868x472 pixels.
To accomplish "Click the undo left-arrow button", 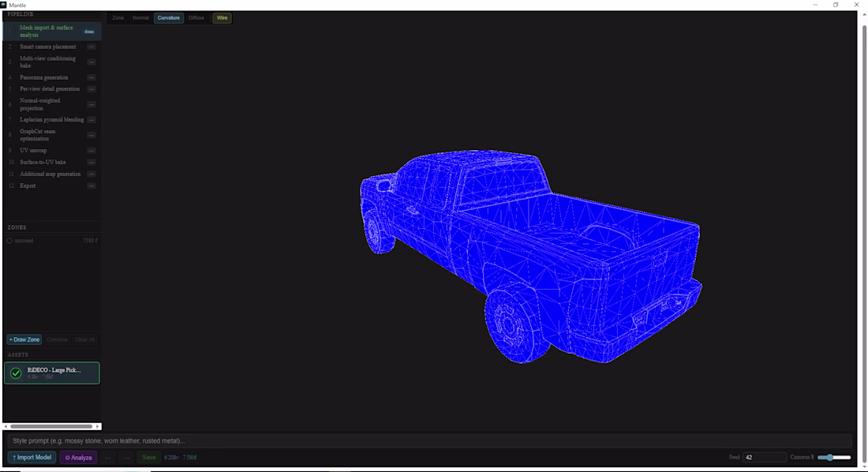I will (108, 458).
